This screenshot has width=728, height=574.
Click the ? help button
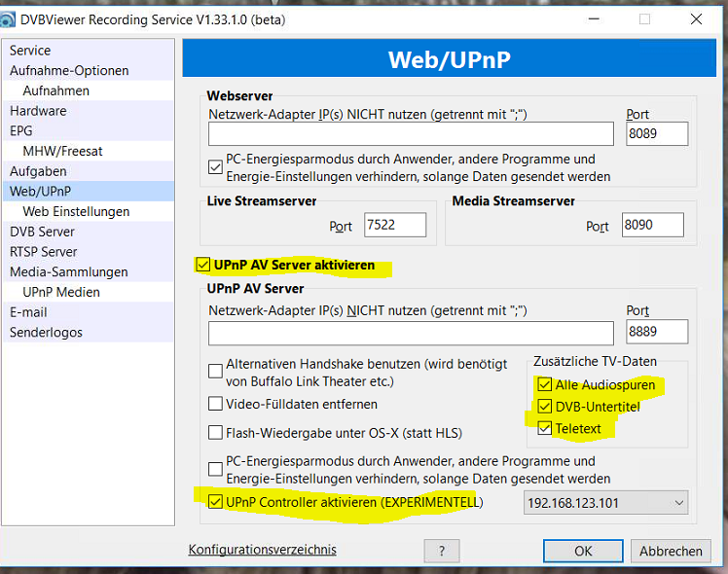pyautogui.click(x=442, y=551)
